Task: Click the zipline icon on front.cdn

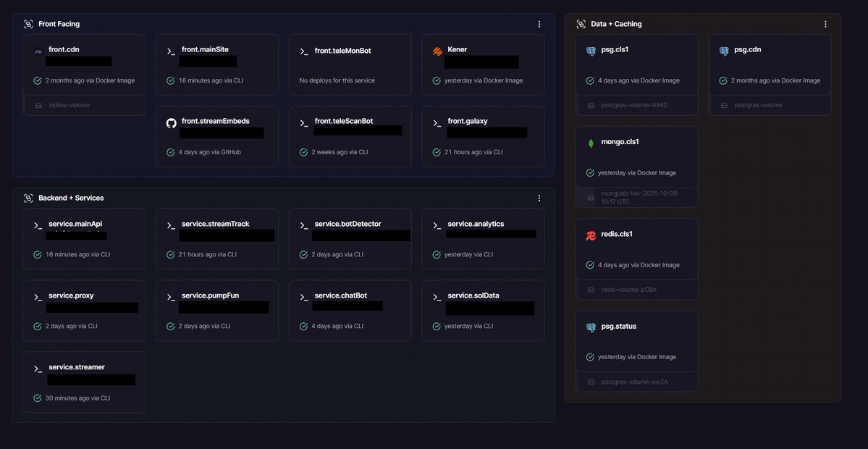Action: point(38,50)
